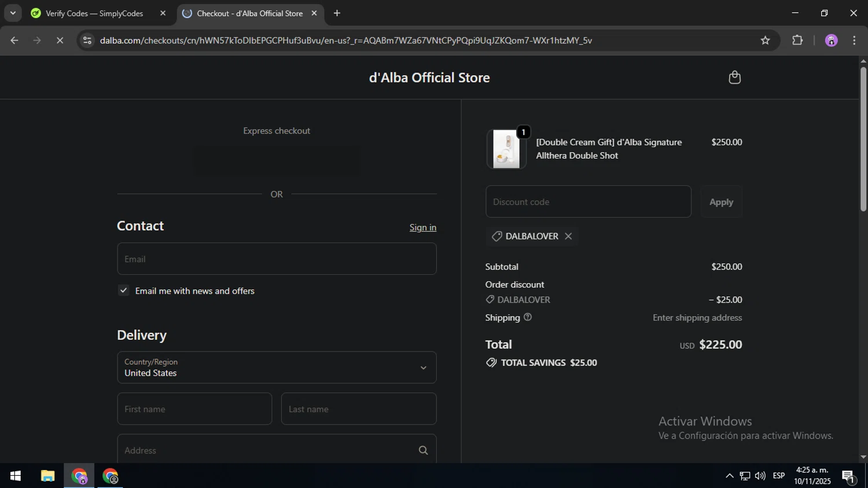The width and height of the screenshot is (868, 488).
Task: Open the volume speaker tray icon
Action: pyautogui.click(x=760, y=476)
